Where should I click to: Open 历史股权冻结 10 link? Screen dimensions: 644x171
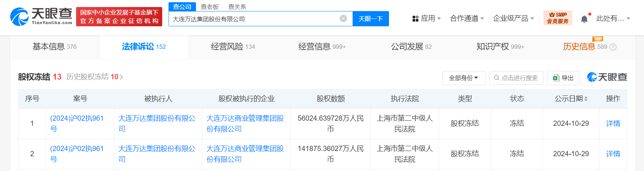coord(95,77)
